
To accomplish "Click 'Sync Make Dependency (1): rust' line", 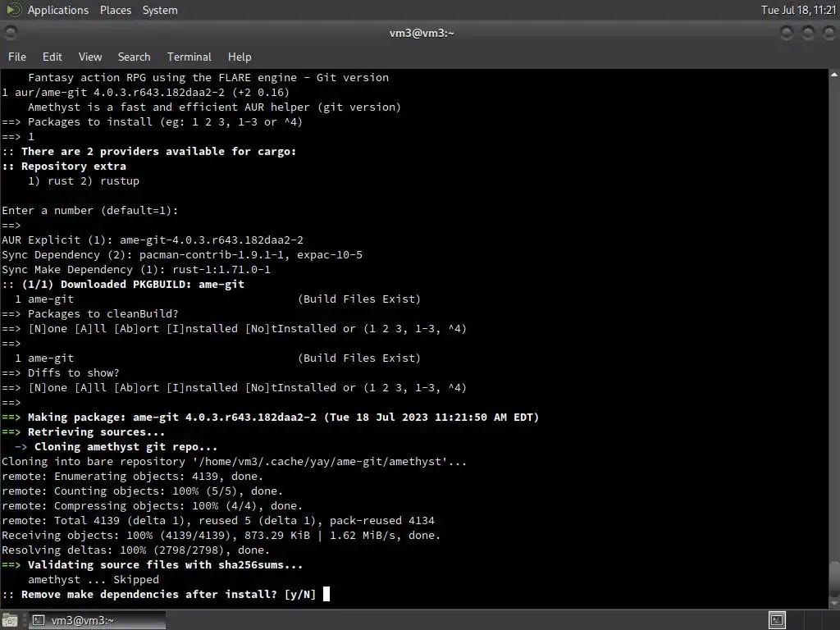I will 136,269.
